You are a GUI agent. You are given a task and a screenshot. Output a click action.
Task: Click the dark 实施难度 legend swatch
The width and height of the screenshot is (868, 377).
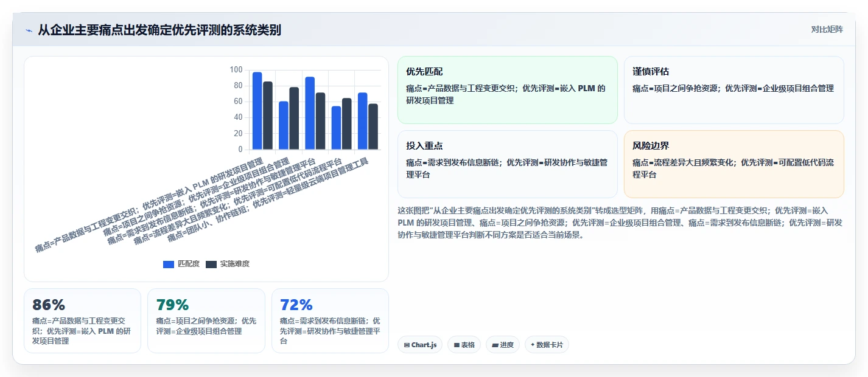211,264
